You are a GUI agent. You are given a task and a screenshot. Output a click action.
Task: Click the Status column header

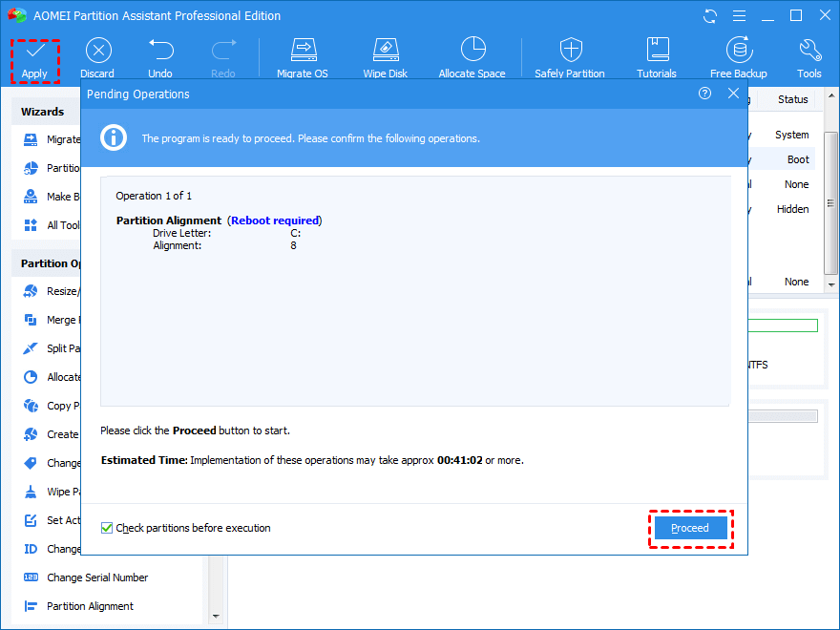pos(793,99)
